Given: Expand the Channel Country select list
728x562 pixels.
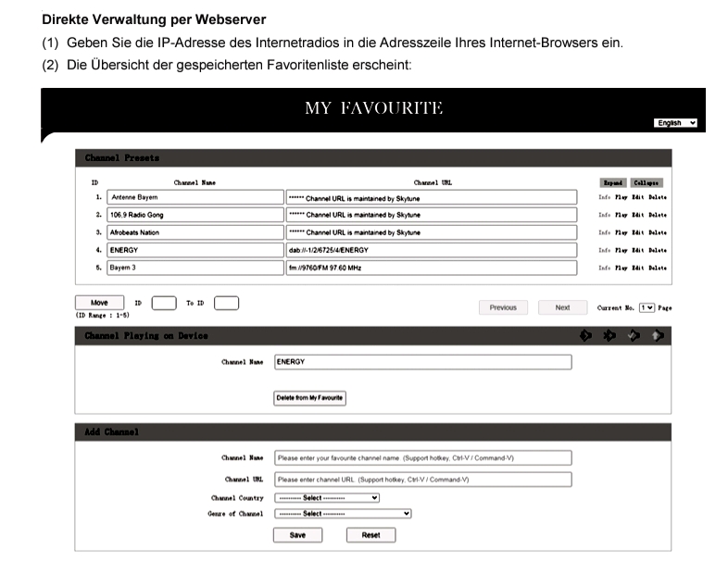Looking at the screenshot, I should (x=328, y=497).
